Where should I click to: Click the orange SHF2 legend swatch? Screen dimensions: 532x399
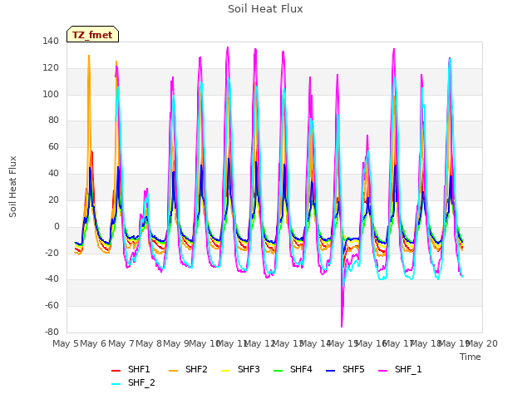click(174, 371)
